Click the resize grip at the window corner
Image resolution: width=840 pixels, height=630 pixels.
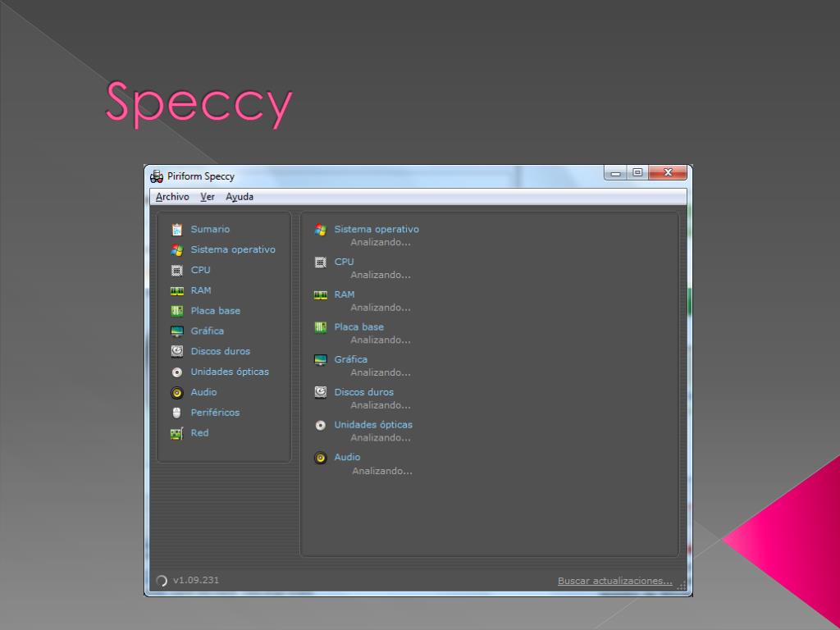click(682, 586)
